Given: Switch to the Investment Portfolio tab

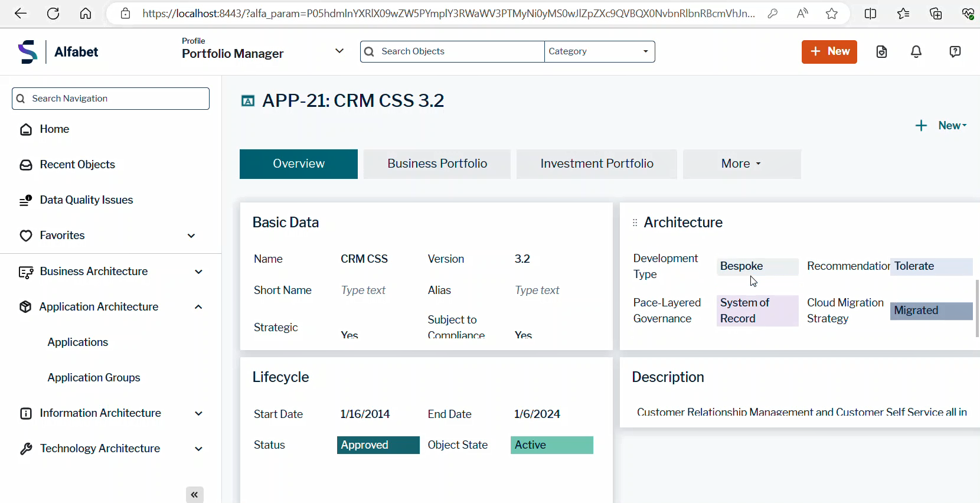Looking at the screenshot, I should [596, 164].
